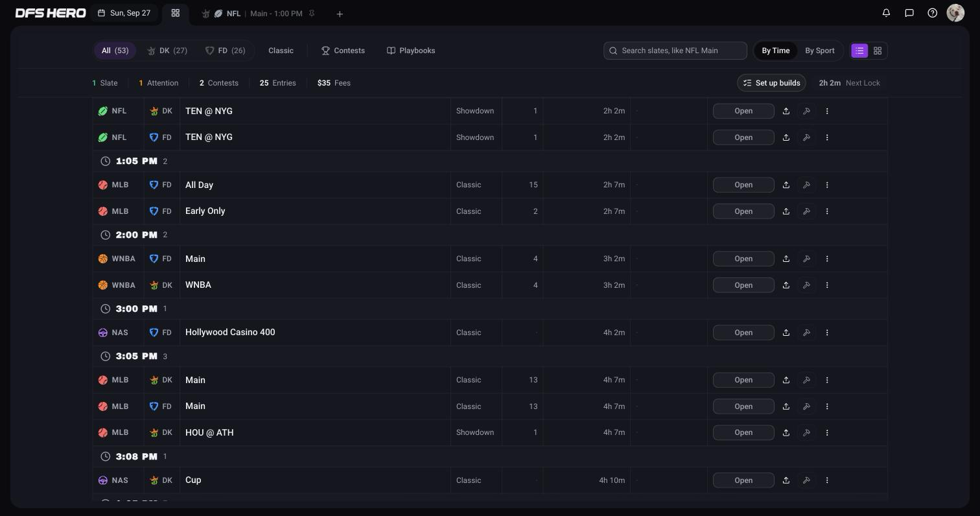Open the WNBA FD Main slate

pos(743,259)
